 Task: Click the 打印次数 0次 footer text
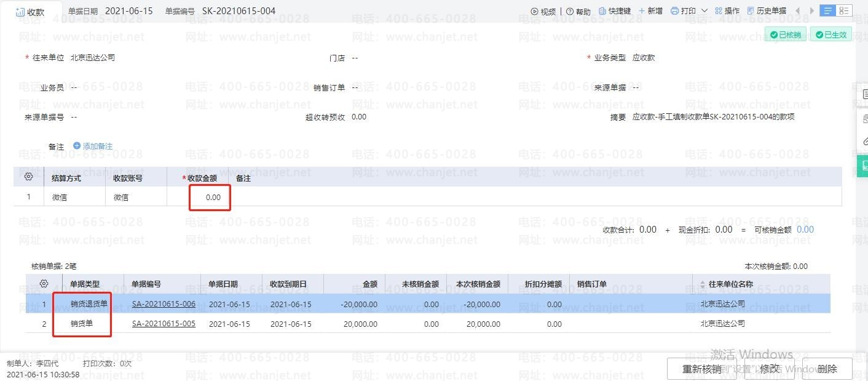click(x=108, y=364)
